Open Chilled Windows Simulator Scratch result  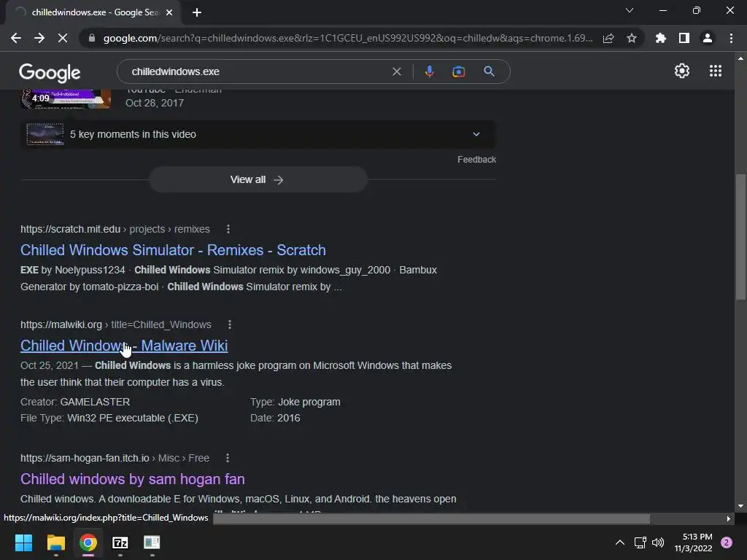point(173,250)
